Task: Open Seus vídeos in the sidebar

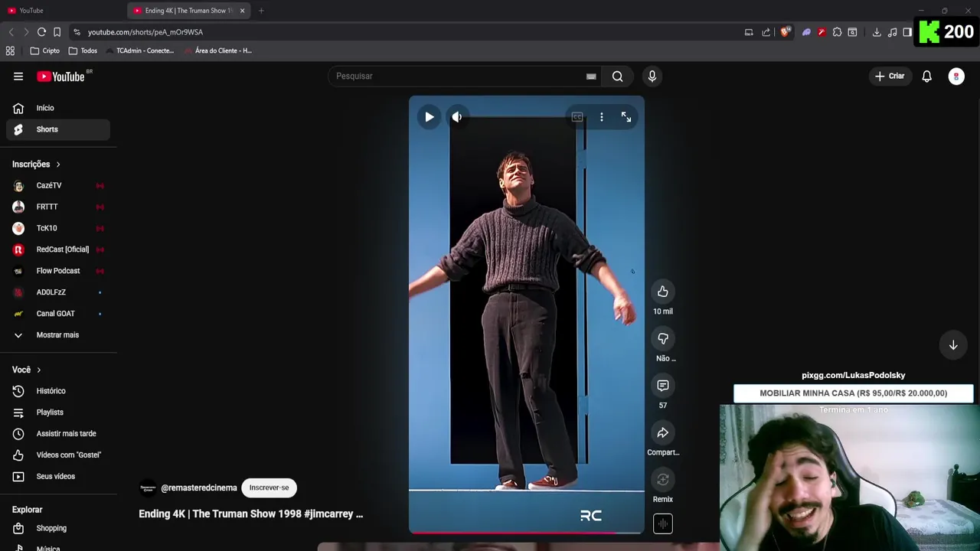Action: tap(58, 477)
